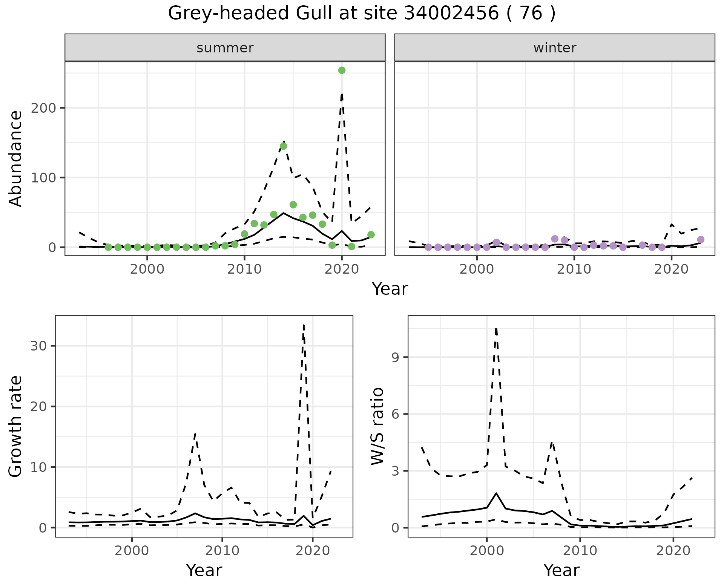
Task: Click the highest green summer data point
Action: pyautogui.click(x=342, y=70)
